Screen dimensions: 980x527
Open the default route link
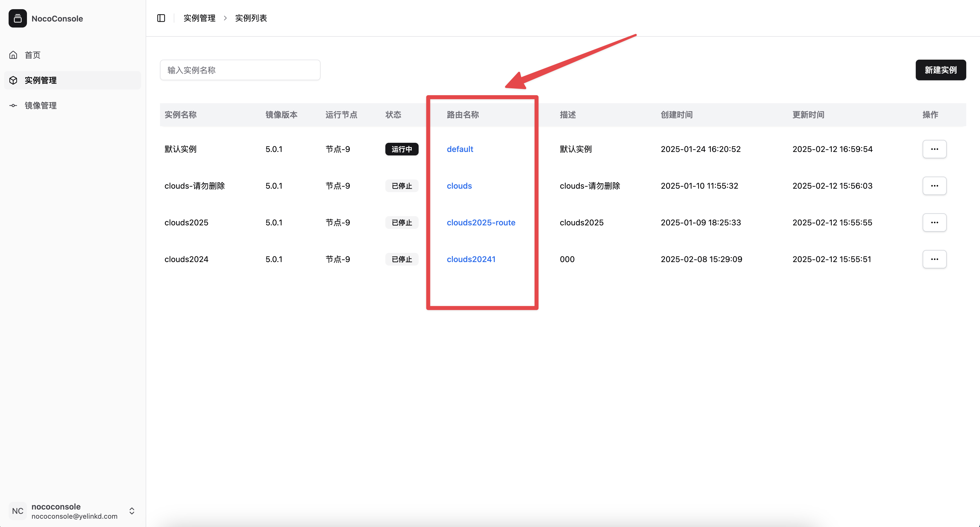click(x=460, y=149)
